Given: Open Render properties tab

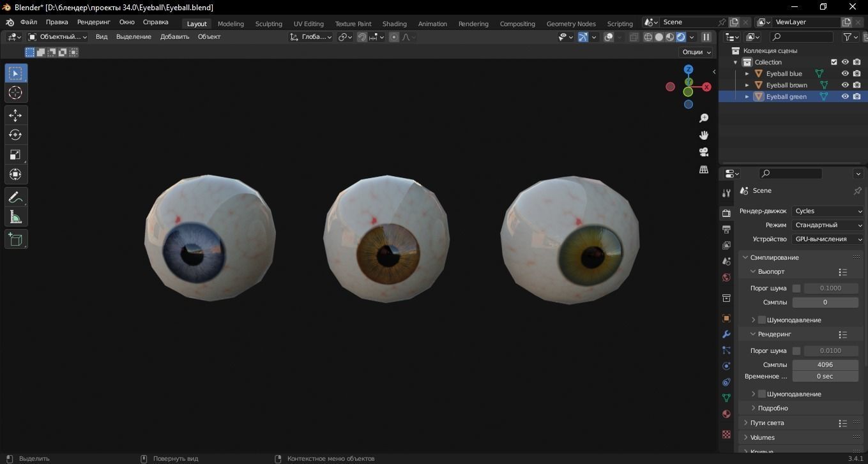Looking at the screenshot, I should click(x=726, y=213).
